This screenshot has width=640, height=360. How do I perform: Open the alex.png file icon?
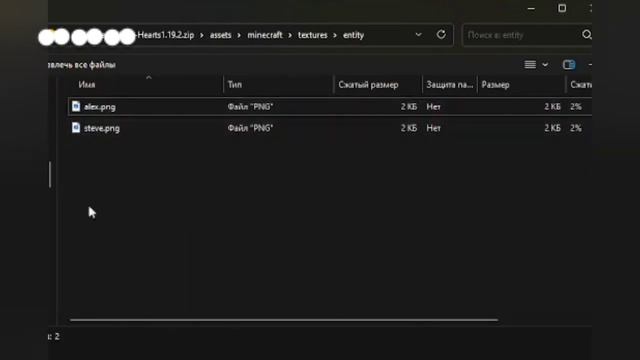pos(76,106)
